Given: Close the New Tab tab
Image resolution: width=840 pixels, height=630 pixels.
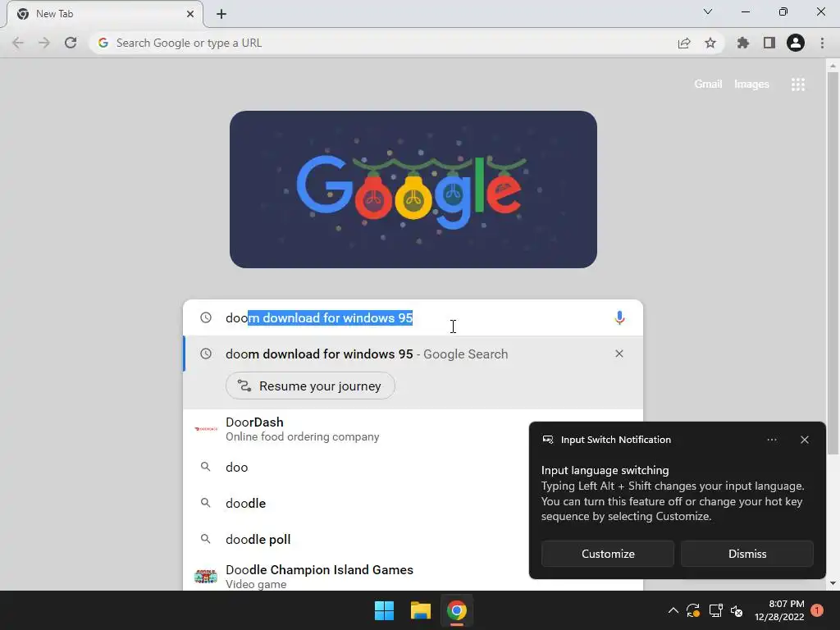Looking at the screenshot, I should [190, 14].
